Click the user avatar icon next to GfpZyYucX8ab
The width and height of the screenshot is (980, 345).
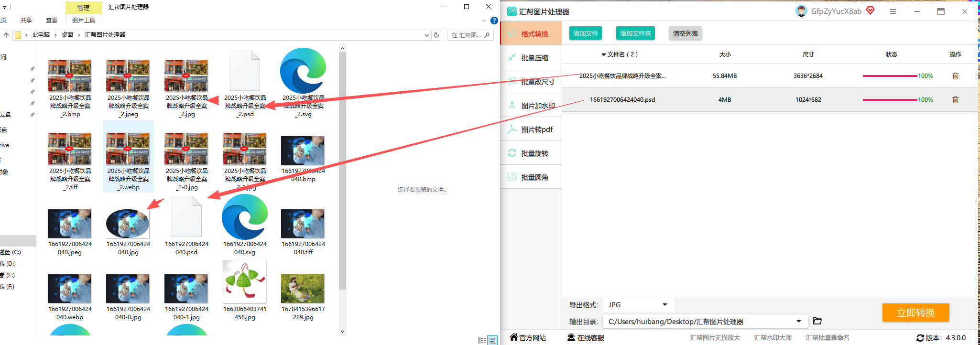tap(801, 11)
